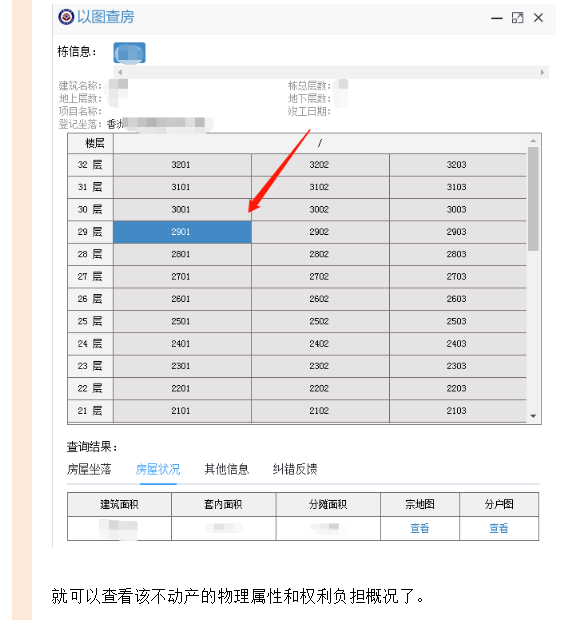Open the 其他信息 tab
The image size is (569, 620).
tap(226, 469)
